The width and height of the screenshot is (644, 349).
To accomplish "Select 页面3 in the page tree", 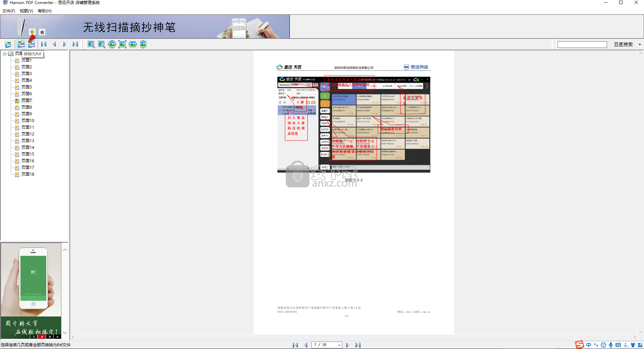I will click(x=26, y=74).
